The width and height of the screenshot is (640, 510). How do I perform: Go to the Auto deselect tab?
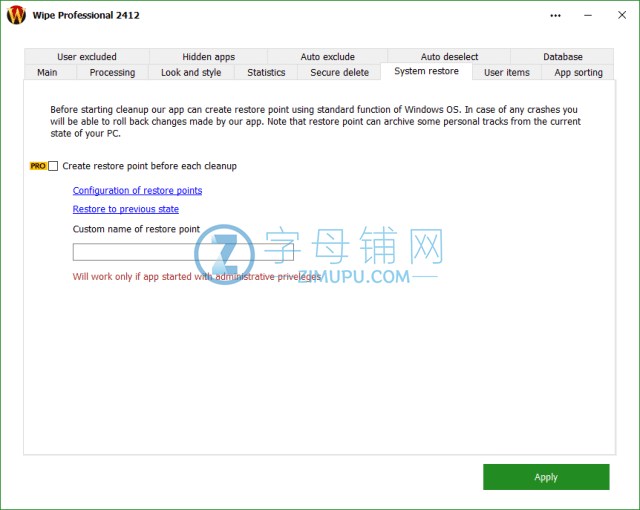click(x=449, y=57)
